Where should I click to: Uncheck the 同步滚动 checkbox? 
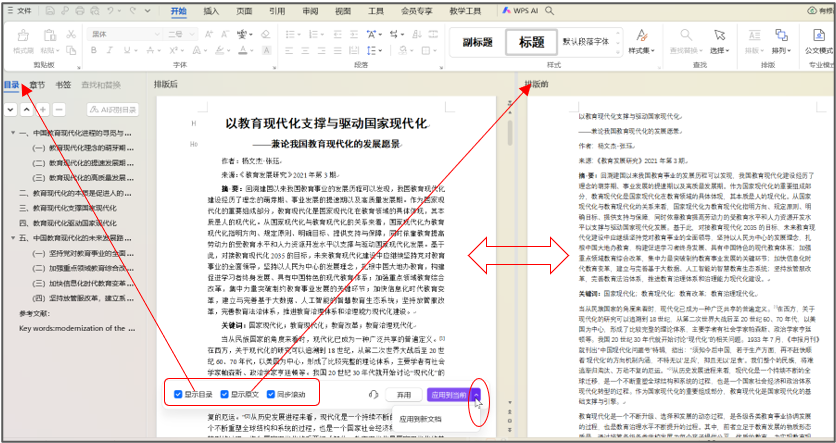[x=271, y=394]
